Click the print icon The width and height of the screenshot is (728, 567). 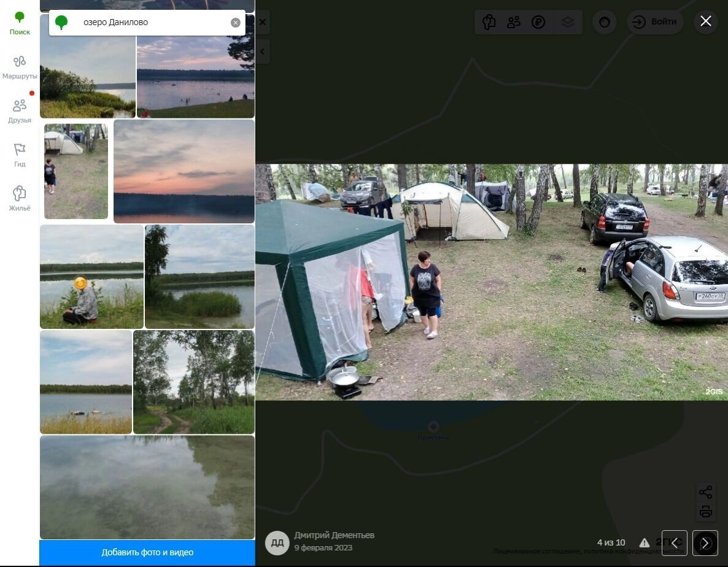[x=705, y=512]
